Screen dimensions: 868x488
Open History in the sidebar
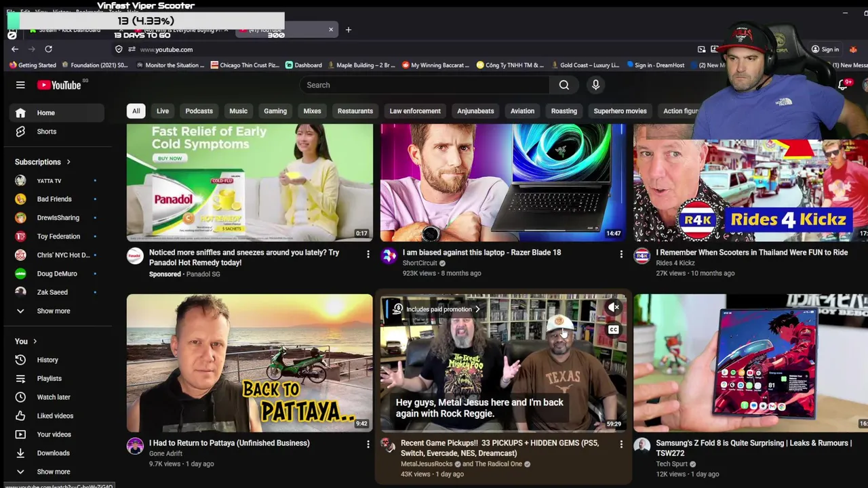[x=57, y=360]
